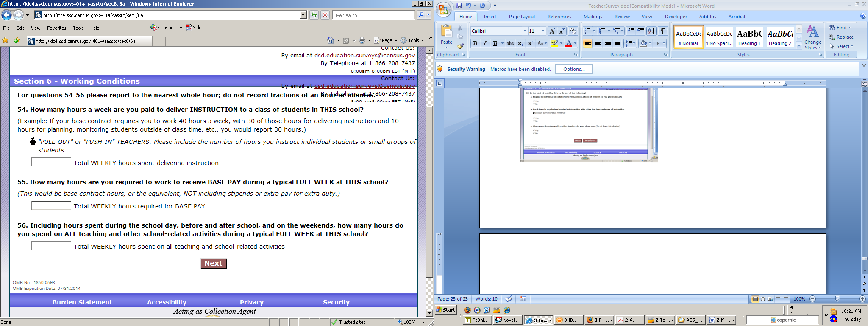The width and height of the screenshot is (868, 326).
Task: Toggle Subscript formatting in Word
Action: point(520,43)
